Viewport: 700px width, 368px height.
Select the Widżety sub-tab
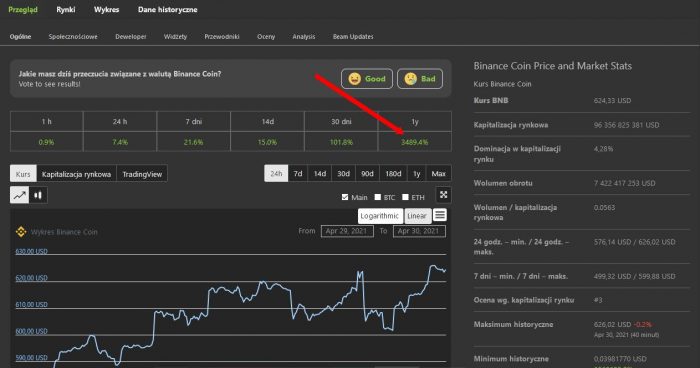(x=175, y=37)
